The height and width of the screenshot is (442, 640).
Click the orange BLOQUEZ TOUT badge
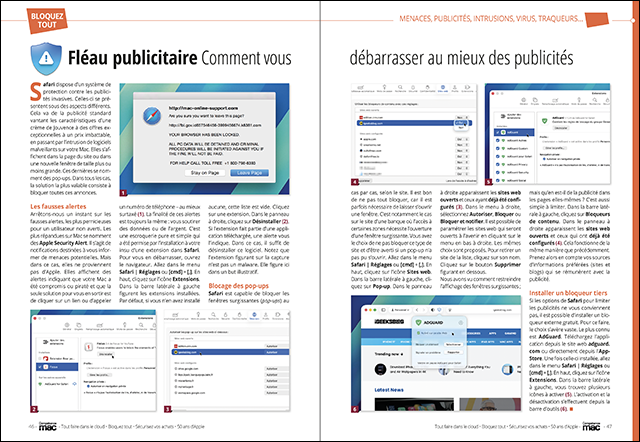(x=47, y=20)
